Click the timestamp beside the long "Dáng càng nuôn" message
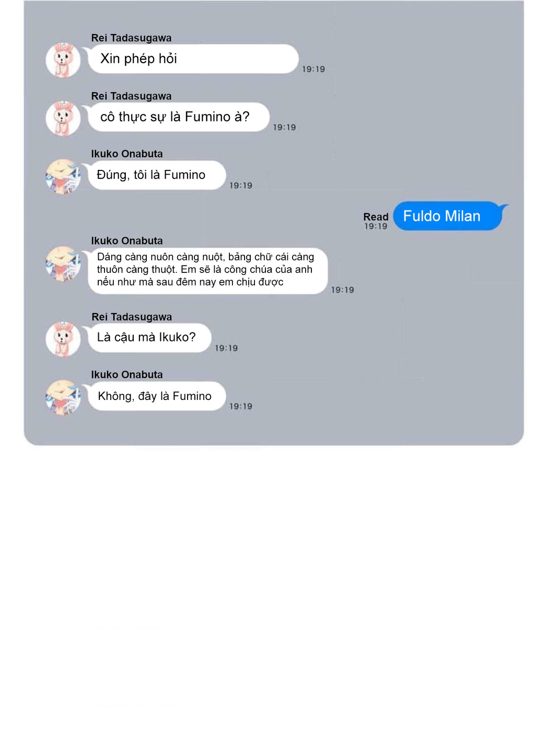This screenshot has width=535, height=756. point(343,290)
